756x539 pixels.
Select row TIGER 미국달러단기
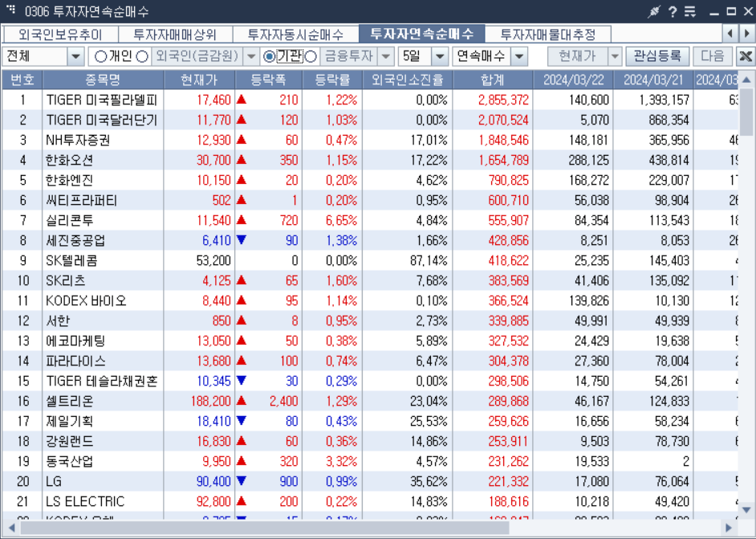tap(370, 120)
